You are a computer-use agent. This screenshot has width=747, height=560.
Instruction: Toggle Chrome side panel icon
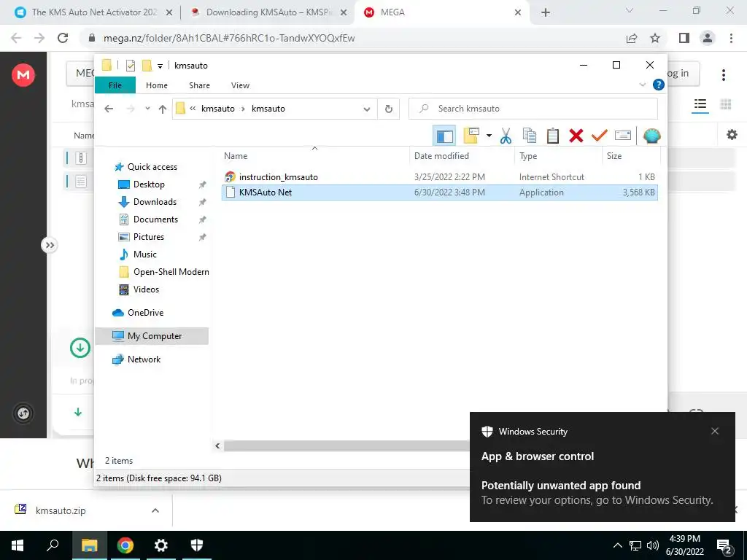point(684,38)
